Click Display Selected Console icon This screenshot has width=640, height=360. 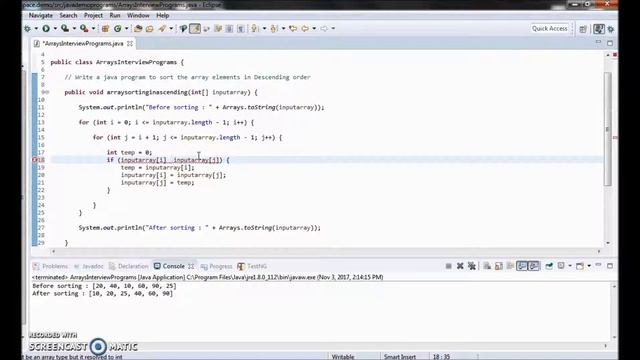pyautogui.click(x=561, y=266)
